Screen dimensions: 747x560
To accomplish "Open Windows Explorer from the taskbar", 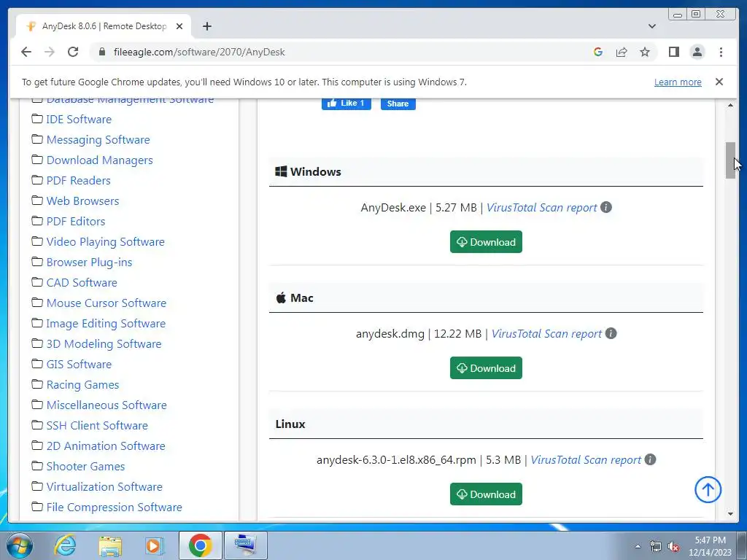I will coord(110,545).
